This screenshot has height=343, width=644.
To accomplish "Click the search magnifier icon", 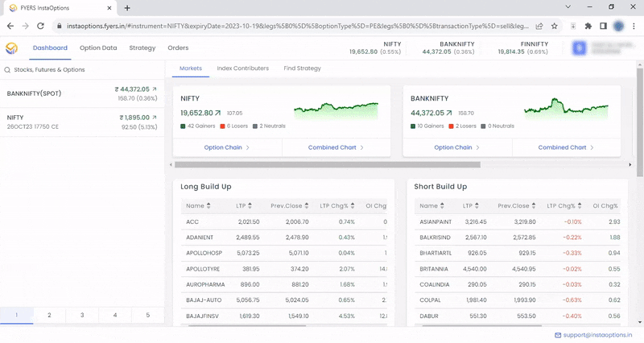I will coord(7,70).
